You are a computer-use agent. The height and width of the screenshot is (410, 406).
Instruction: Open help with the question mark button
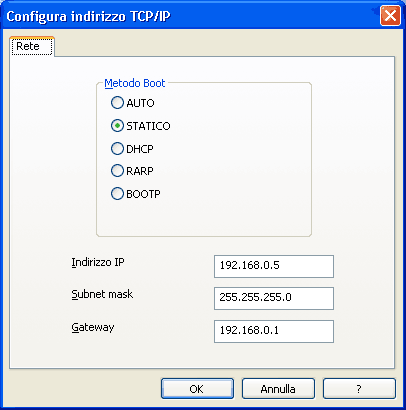pyautogui.click(x=359, y=389)
